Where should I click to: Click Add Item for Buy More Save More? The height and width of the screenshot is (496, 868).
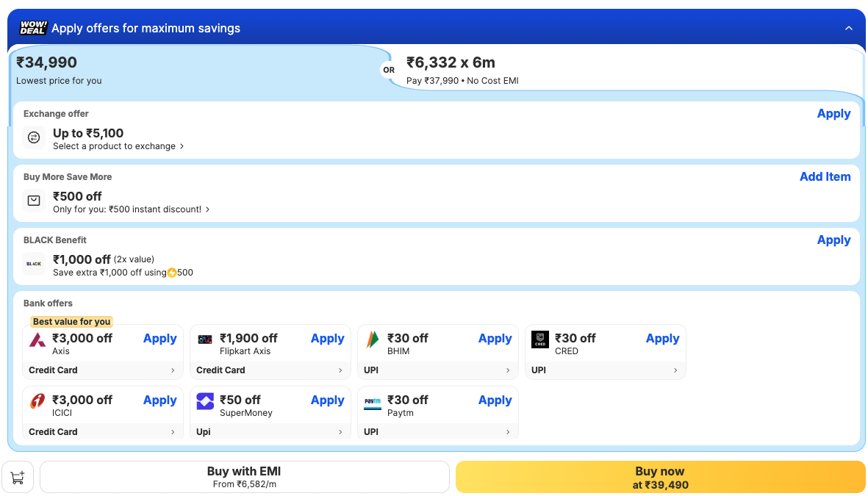825,177
